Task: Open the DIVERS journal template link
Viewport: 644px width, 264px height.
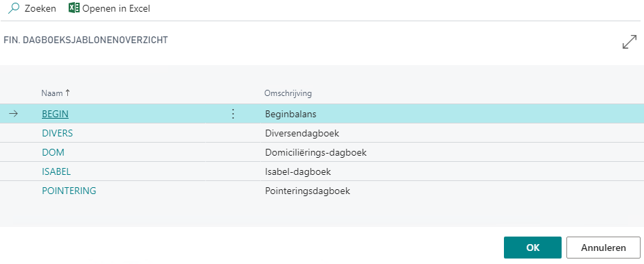Action: [58, 133]
